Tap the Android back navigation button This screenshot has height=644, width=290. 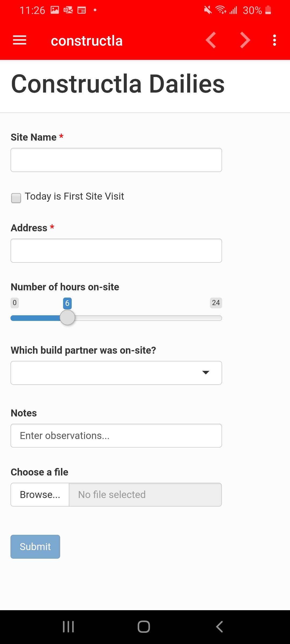[x=219, y=627]
